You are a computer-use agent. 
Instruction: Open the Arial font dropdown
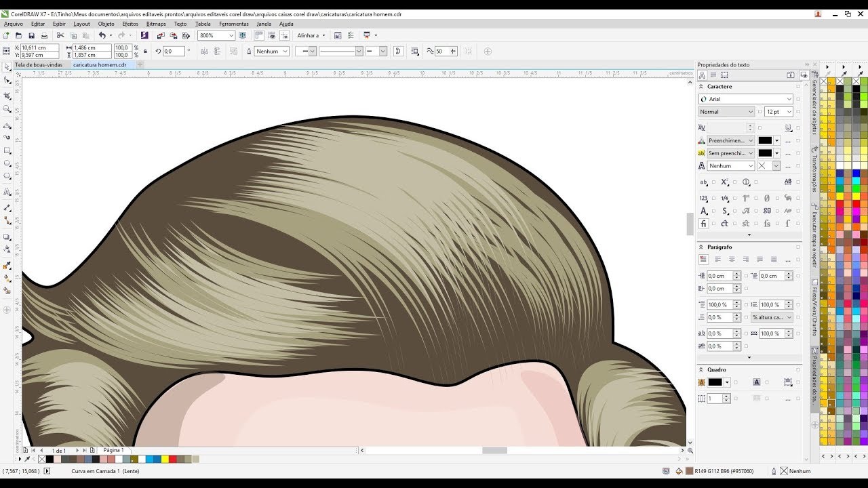tap(789, 99)
